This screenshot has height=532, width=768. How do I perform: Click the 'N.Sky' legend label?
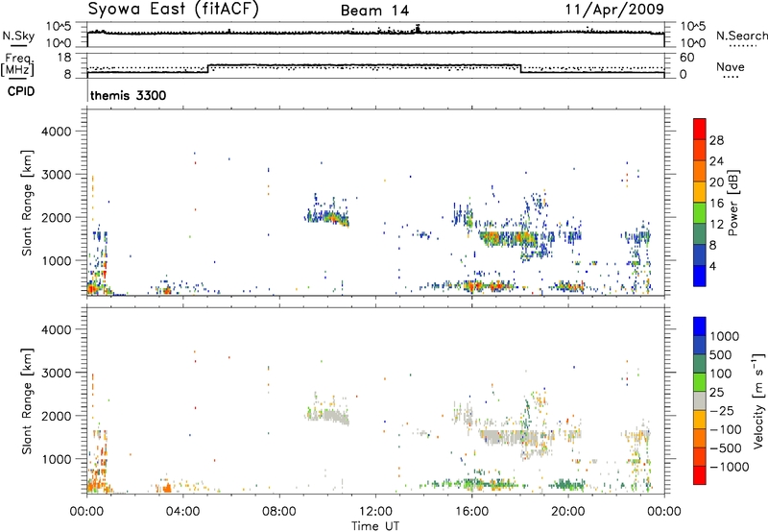(18, 36)
